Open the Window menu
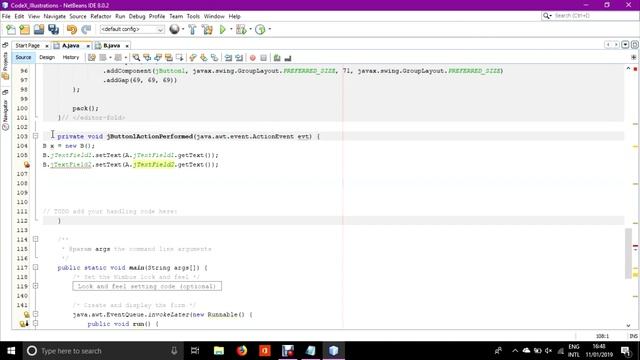640x360 pixels. point(214,16)
